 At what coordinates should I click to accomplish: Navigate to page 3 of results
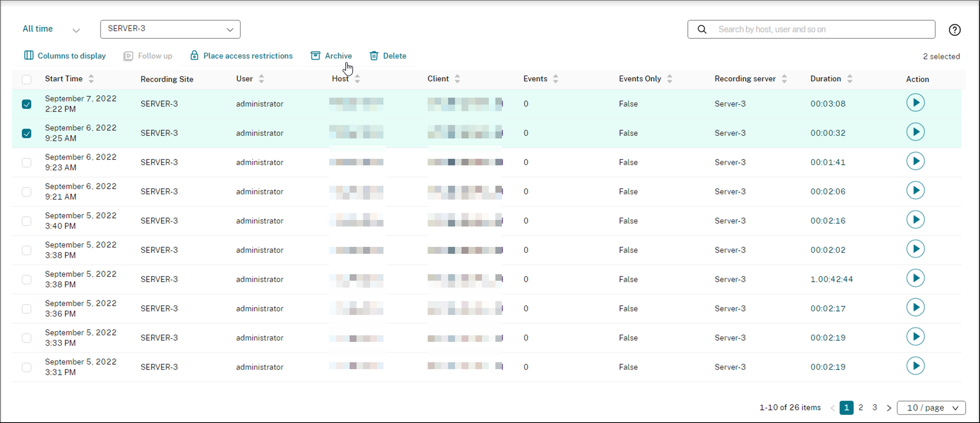pos(875,407)
